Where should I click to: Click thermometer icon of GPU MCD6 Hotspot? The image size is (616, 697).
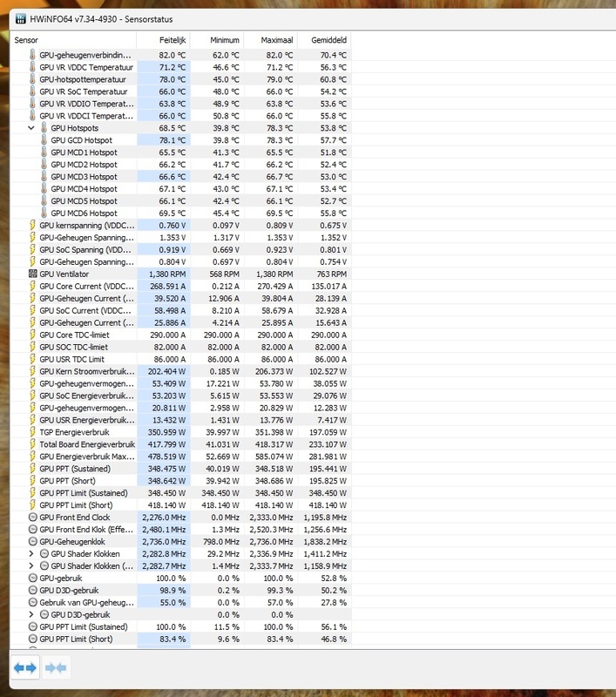(x=44, y=213)
